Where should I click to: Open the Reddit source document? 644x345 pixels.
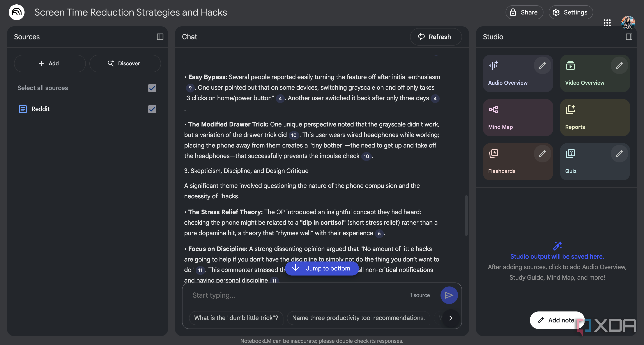[x=41, y=109]
